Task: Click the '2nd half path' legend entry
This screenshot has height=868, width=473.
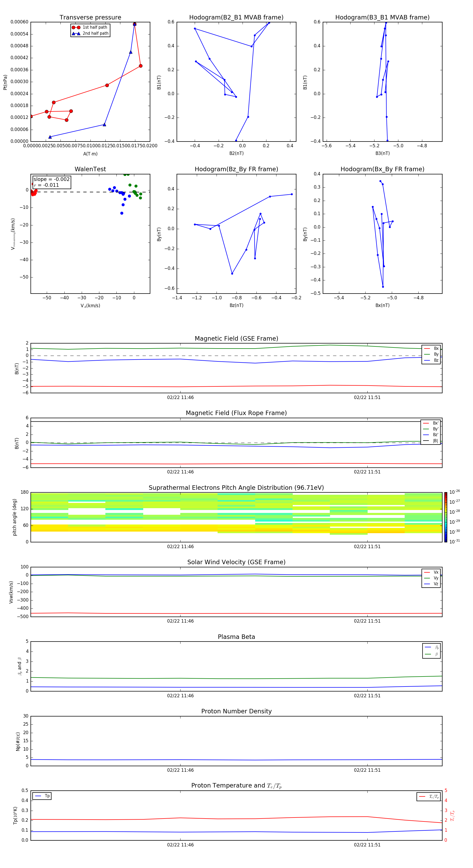Action: 90,33
